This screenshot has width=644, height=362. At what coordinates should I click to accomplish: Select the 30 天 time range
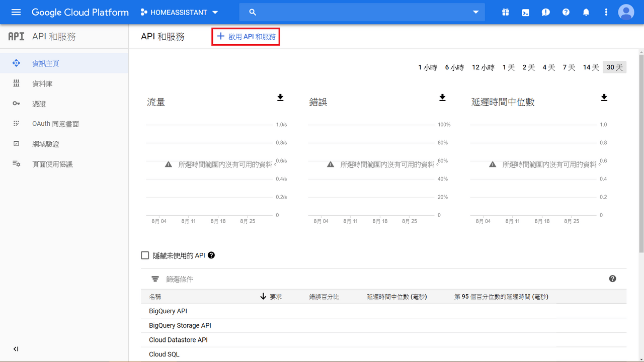pos(614,67)
